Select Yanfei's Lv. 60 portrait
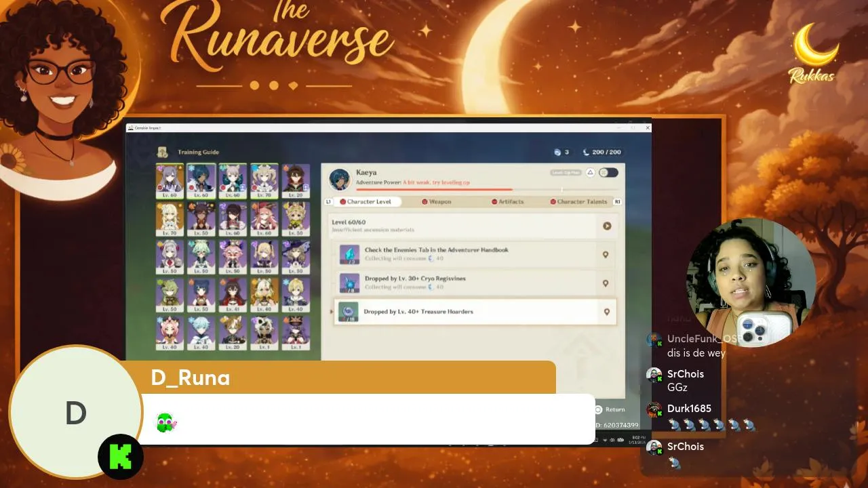 (x=264, y=220)
